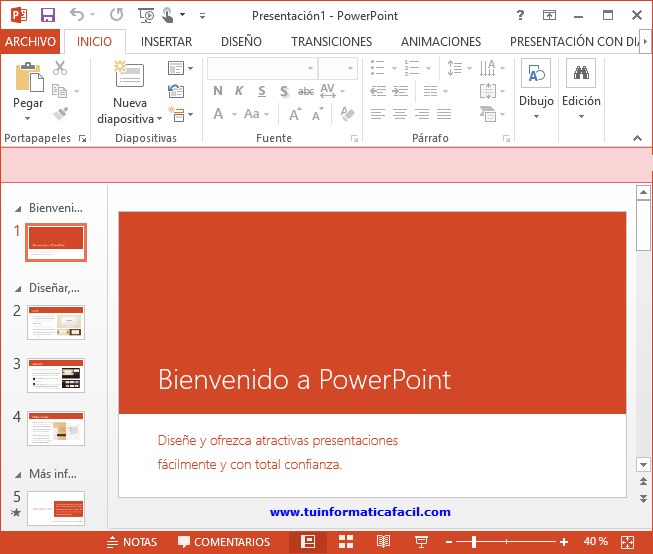This screenshot has width=653, height=554.
Task: Switch to the DISEÑO tab
Action: (x=241, y=42)
